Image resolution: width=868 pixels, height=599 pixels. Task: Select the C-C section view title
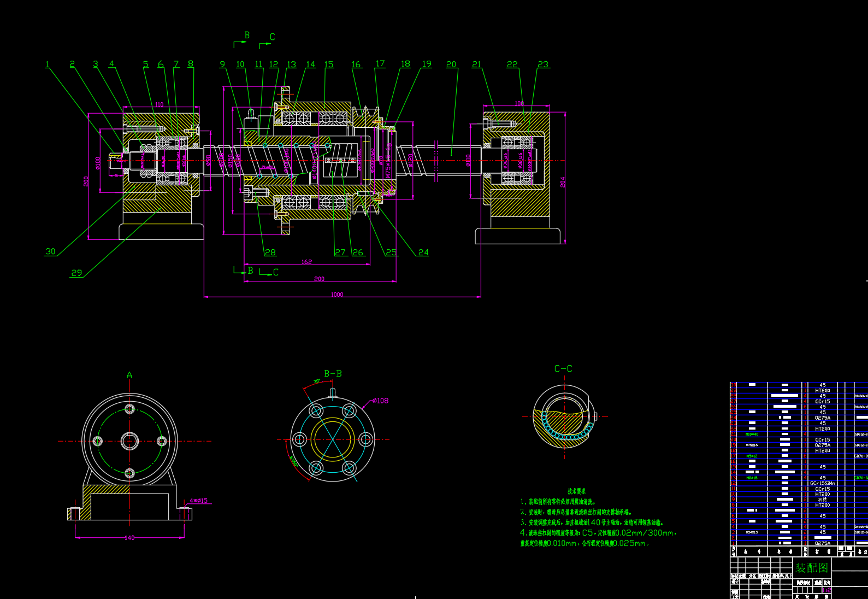tap(563, 369)
